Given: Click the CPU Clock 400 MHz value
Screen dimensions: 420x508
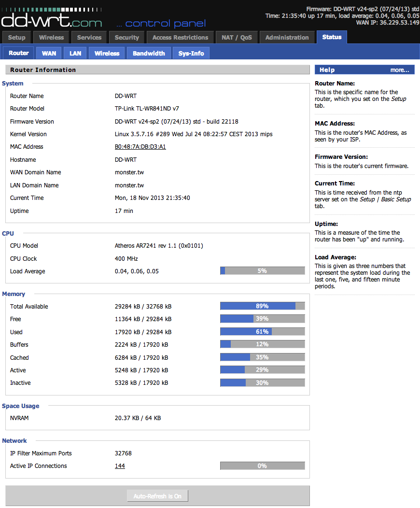Looking at the screenshot, I should coord(126,258).
